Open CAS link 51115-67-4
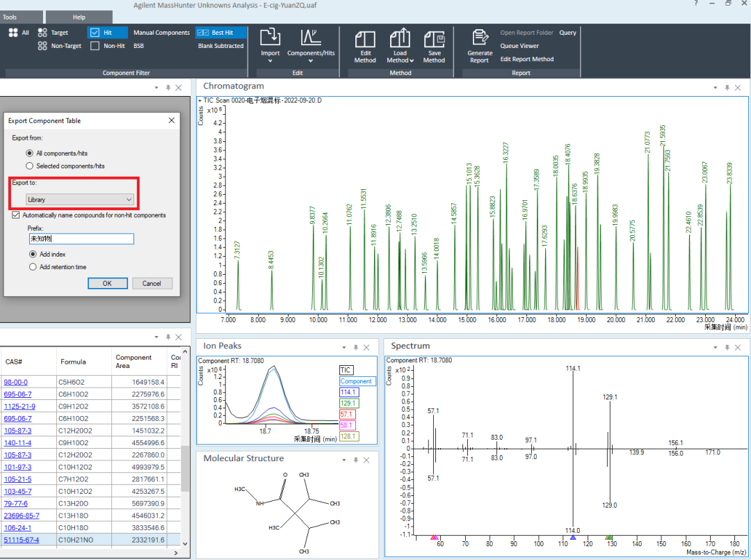751x560 pixels. point(22,539)
